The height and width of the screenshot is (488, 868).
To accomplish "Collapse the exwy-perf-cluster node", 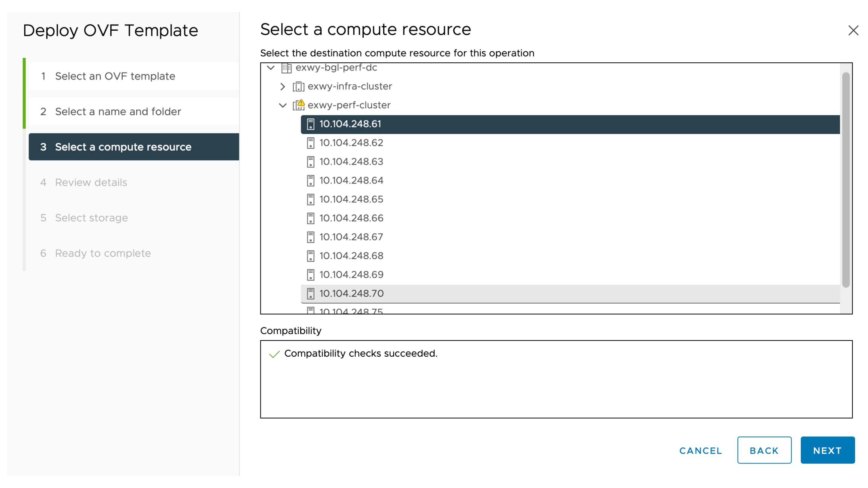I will pyautogui.click(x=282, y=105).
